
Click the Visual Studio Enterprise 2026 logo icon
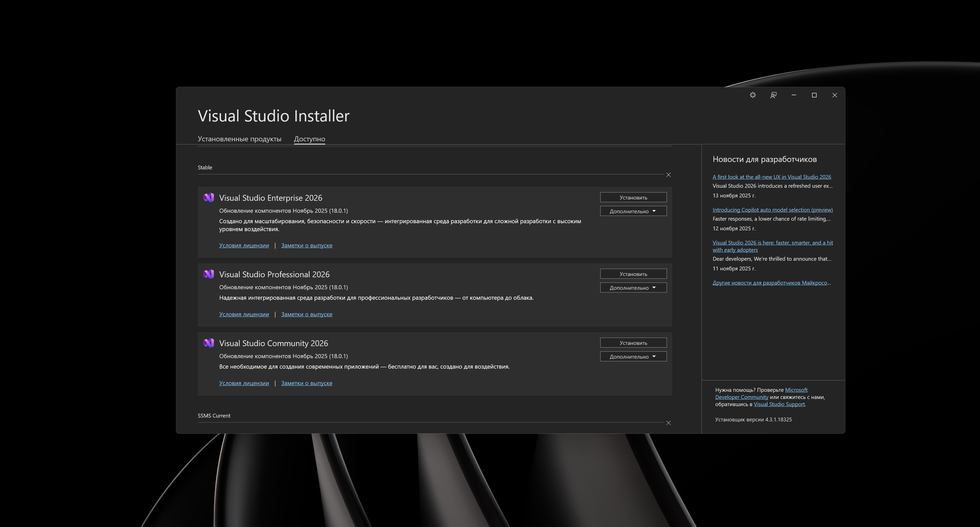point(209,197)
